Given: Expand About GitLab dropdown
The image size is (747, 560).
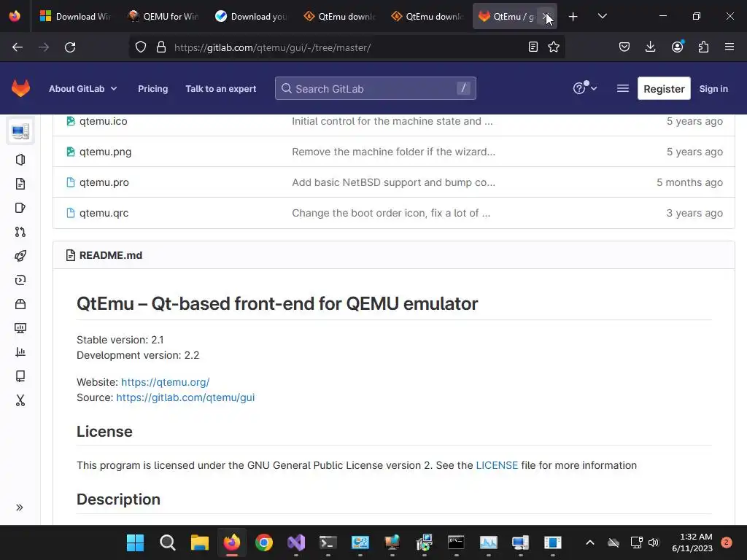Looking at the screenshot, I should pyautogui.click(x=83, y=88).
